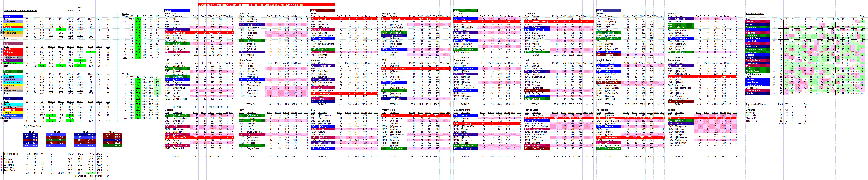Click the dark red Tom header above Florida schedule
This screenshot has width=868, height=180.
coord(323,11)
